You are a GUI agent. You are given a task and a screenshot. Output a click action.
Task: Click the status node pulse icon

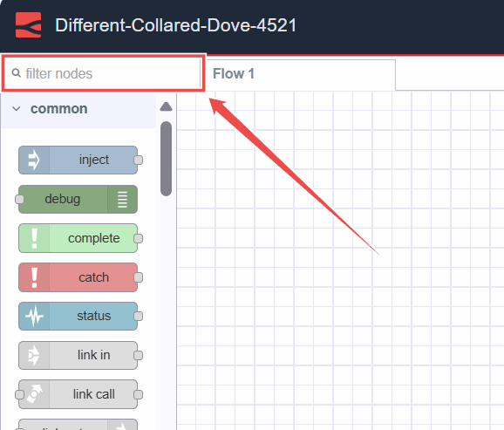tap(34, 317)
